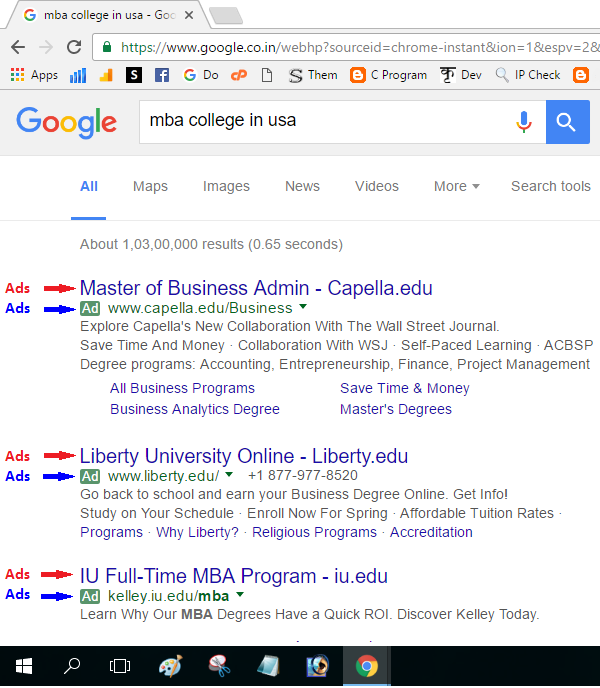
Task: Click the green secure padlock icon
Action: [x=107, y=47]
